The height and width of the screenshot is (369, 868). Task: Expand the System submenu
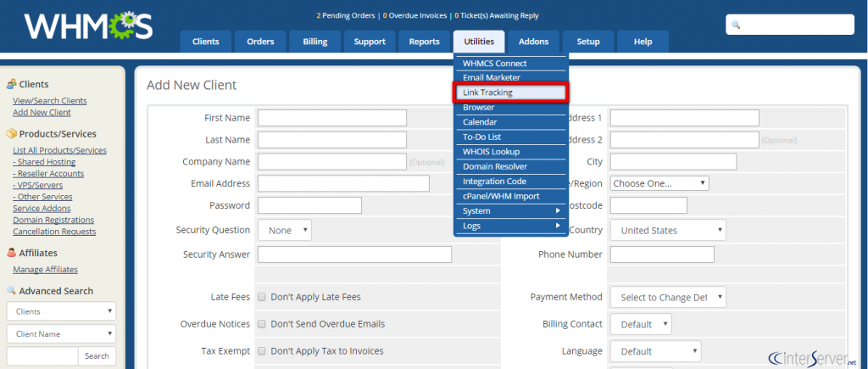(x=511, y=211)
